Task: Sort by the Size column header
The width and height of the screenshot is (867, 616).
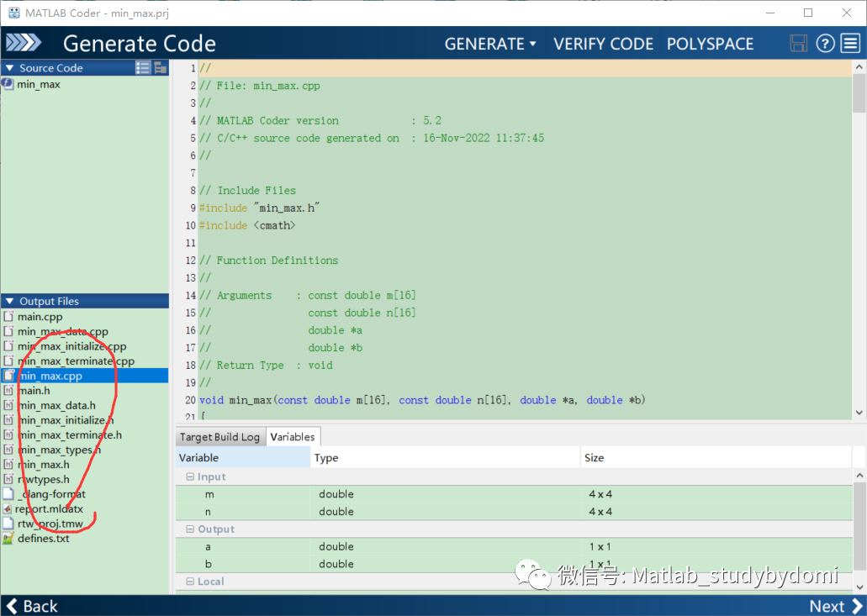Action: (x=716, y=457)
